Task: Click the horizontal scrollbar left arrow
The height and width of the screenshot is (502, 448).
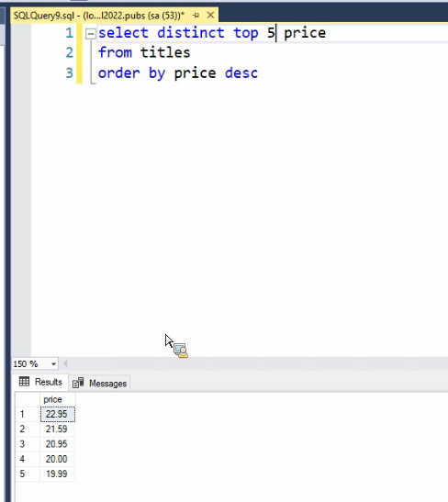Action: pyautogui.click(x=65, y=363)
